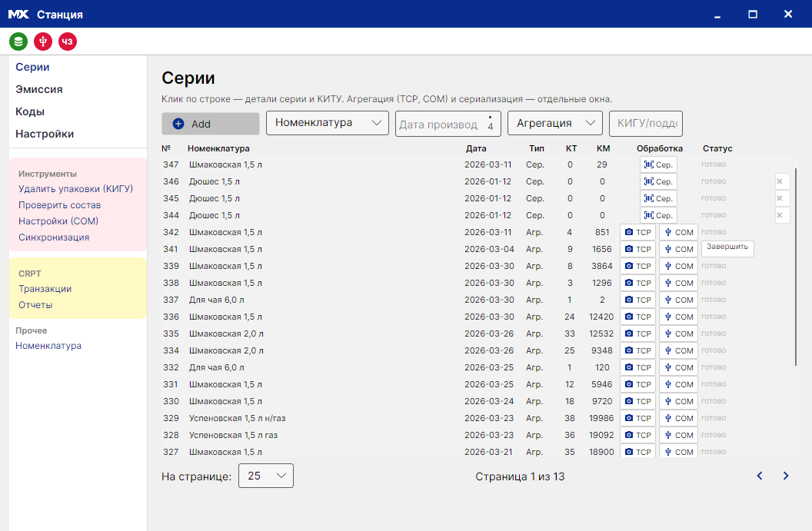Delete series 344 with the X button

pyautogui.click(x=783, y=215)
